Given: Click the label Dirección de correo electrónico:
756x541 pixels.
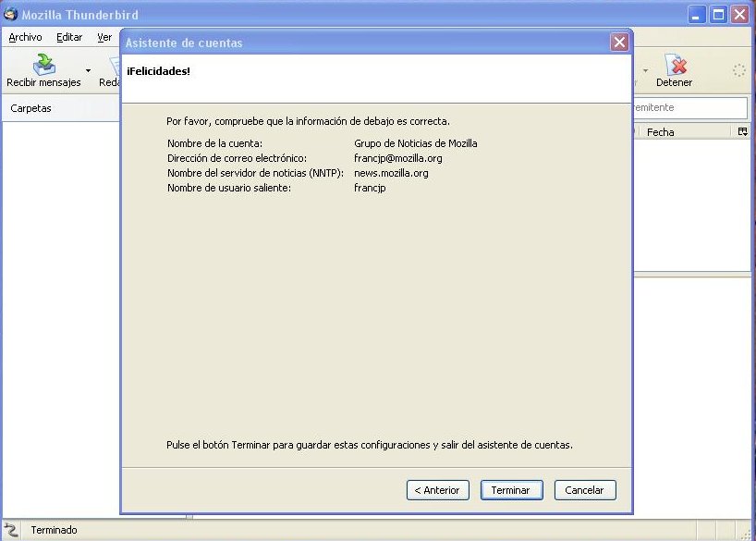Looking at the screenshot, I should [x=237, y=158].
